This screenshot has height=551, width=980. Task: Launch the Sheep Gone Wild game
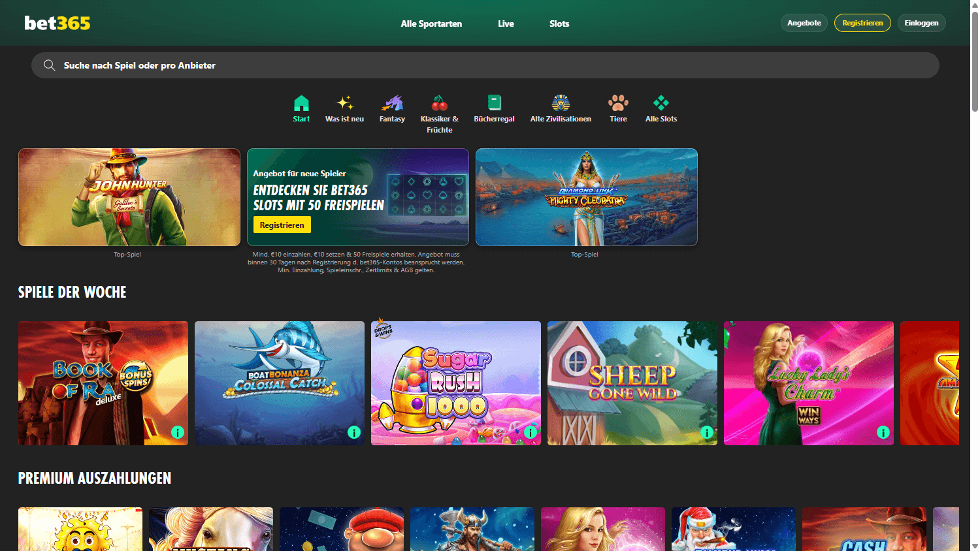(632, 383)
